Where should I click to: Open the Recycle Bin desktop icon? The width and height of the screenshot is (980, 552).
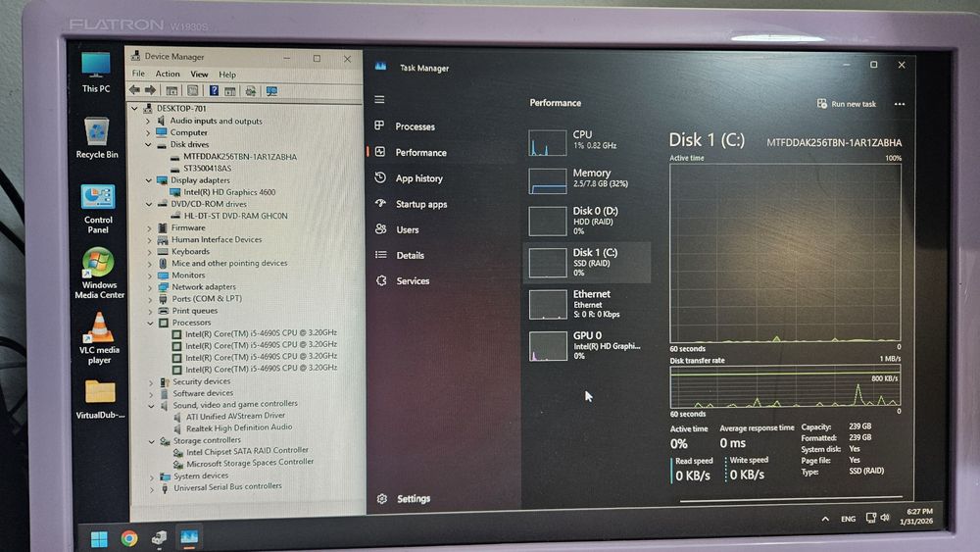tap(97, 138)
